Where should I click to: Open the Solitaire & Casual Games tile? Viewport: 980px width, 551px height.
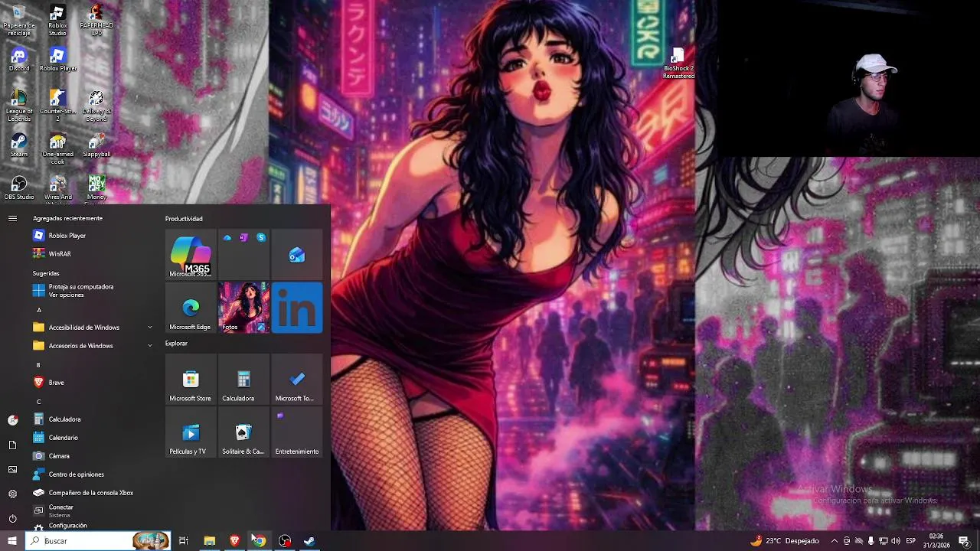click(x=243, y=432)
